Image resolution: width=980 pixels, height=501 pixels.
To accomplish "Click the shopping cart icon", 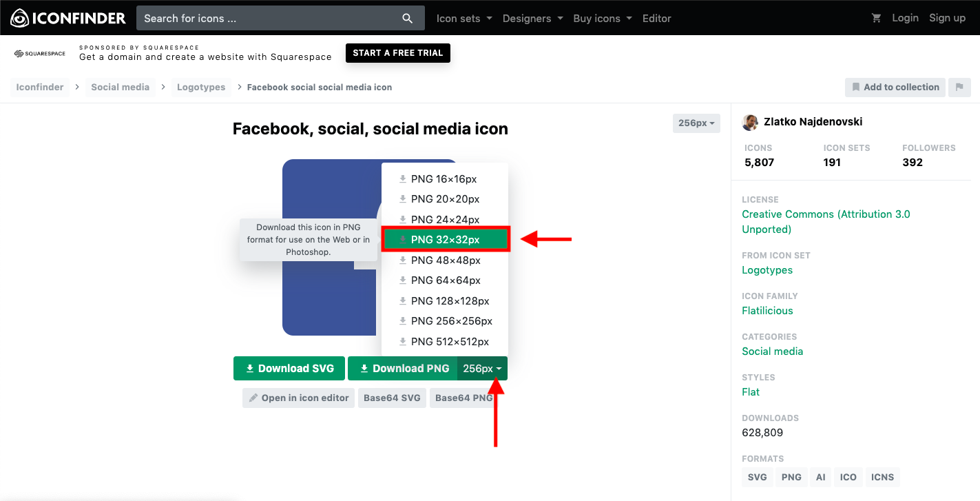I will (x=876, y=17).
